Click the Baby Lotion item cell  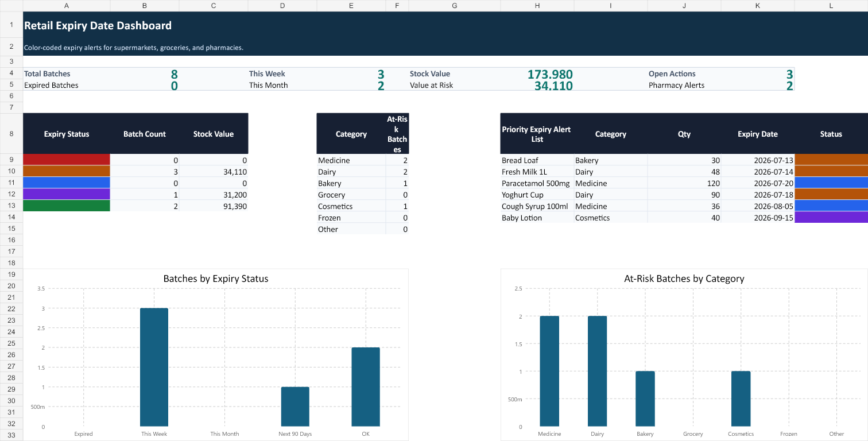(x=537, y=218)
